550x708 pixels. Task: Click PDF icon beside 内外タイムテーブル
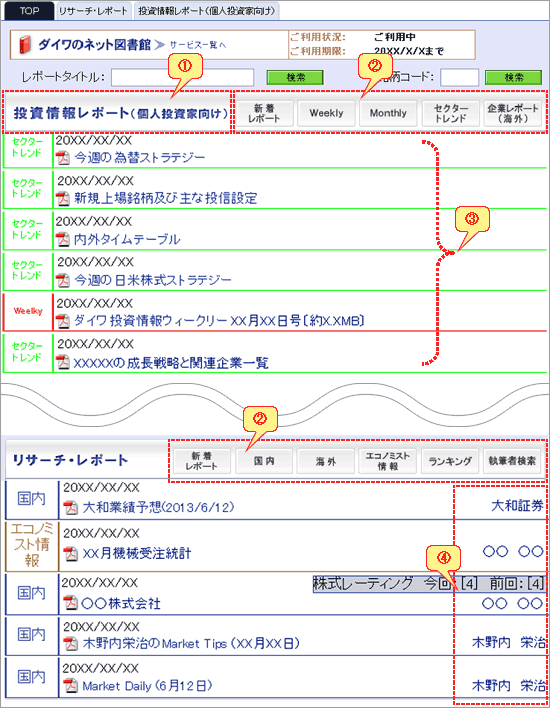(x=63, y=239)
